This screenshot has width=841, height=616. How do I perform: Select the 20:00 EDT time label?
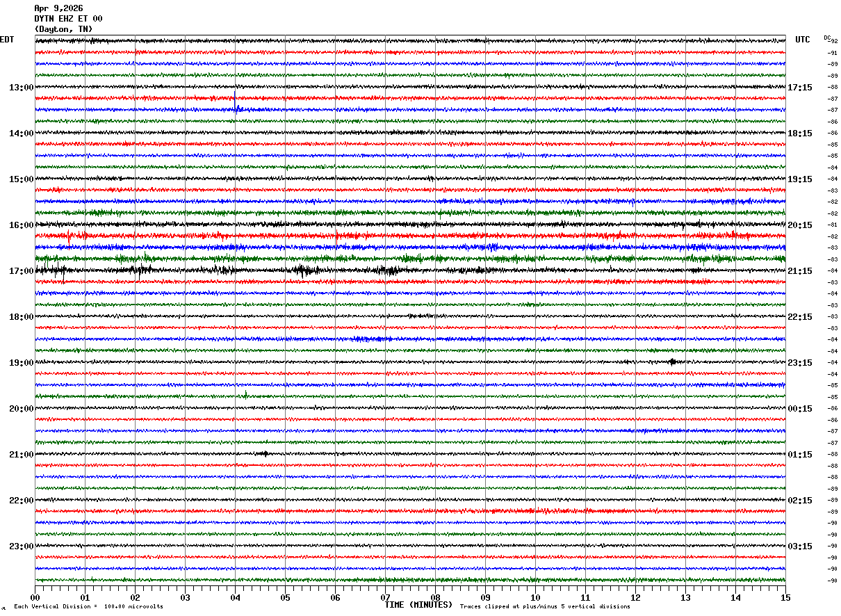click(x=22, y=409)
